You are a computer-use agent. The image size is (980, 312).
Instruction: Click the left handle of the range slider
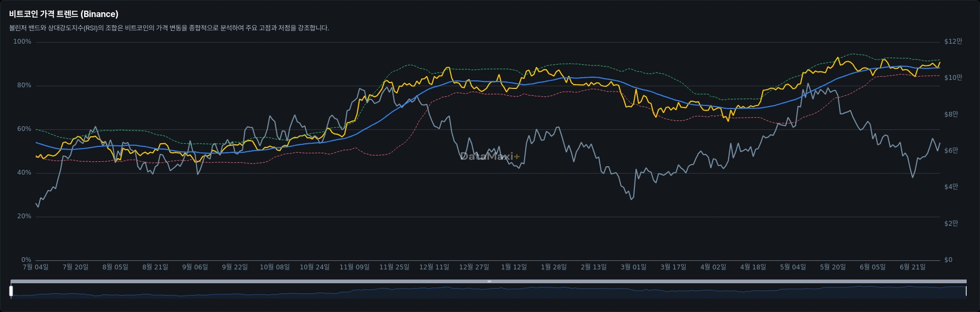[x=11, y=291]
